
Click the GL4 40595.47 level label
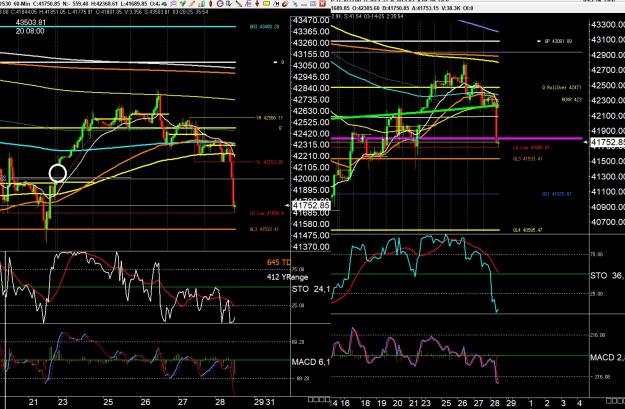tap(527, 230)
